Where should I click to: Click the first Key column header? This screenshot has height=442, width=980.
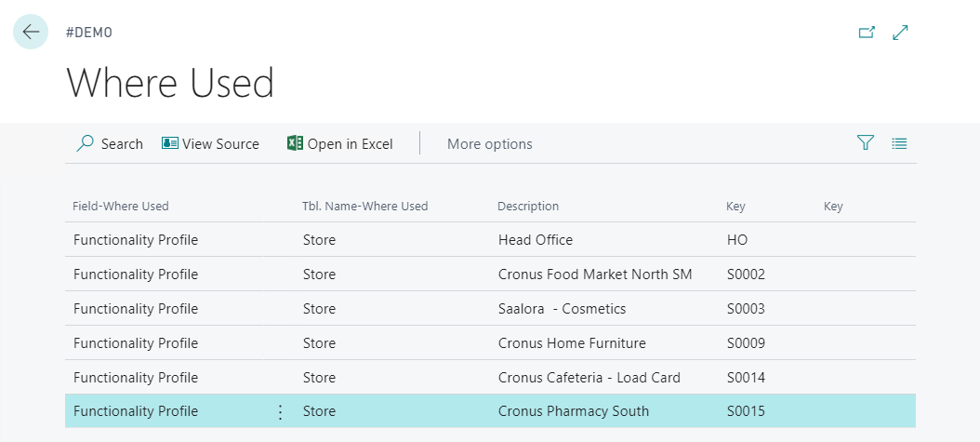click(x=735, y=206)
